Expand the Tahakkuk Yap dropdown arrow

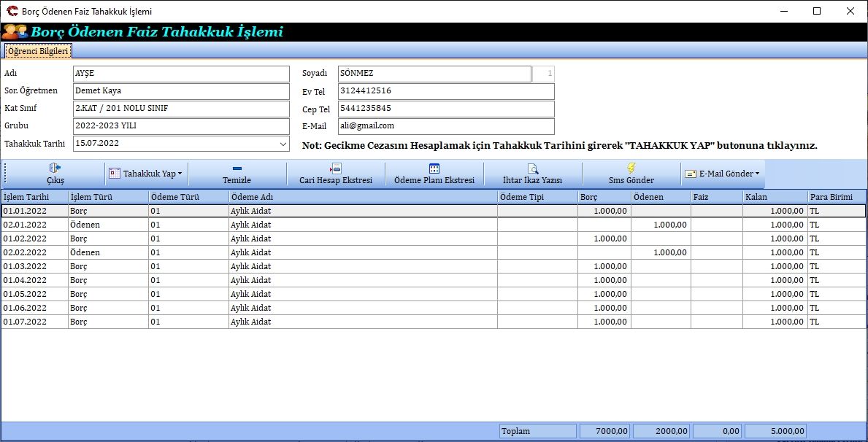click(x=180, y=174)
